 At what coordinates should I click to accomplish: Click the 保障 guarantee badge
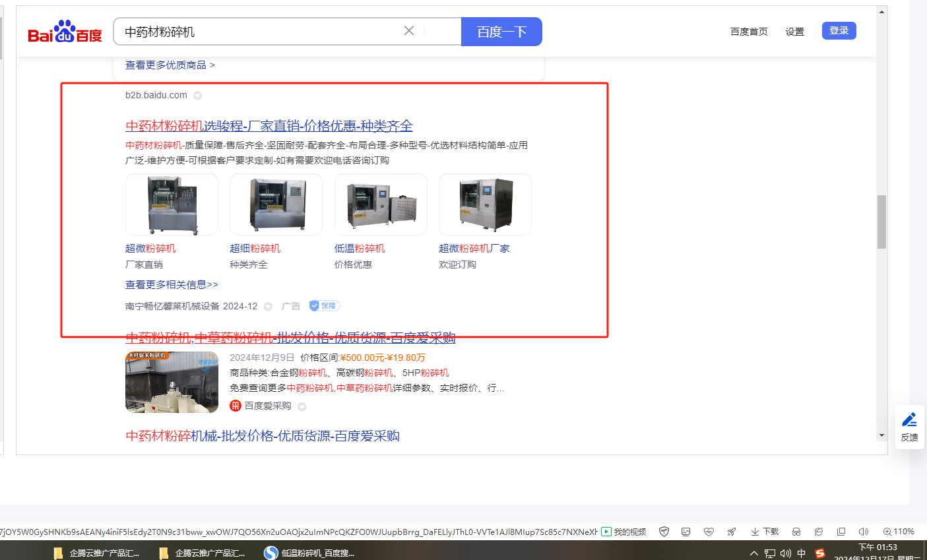tap(324, 306)
